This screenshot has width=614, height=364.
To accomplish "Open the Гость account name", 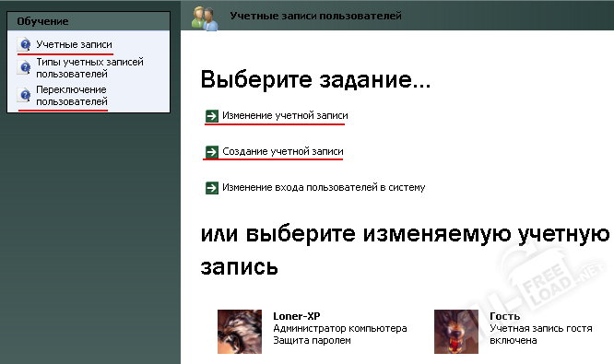I will (x=504, y=316).
